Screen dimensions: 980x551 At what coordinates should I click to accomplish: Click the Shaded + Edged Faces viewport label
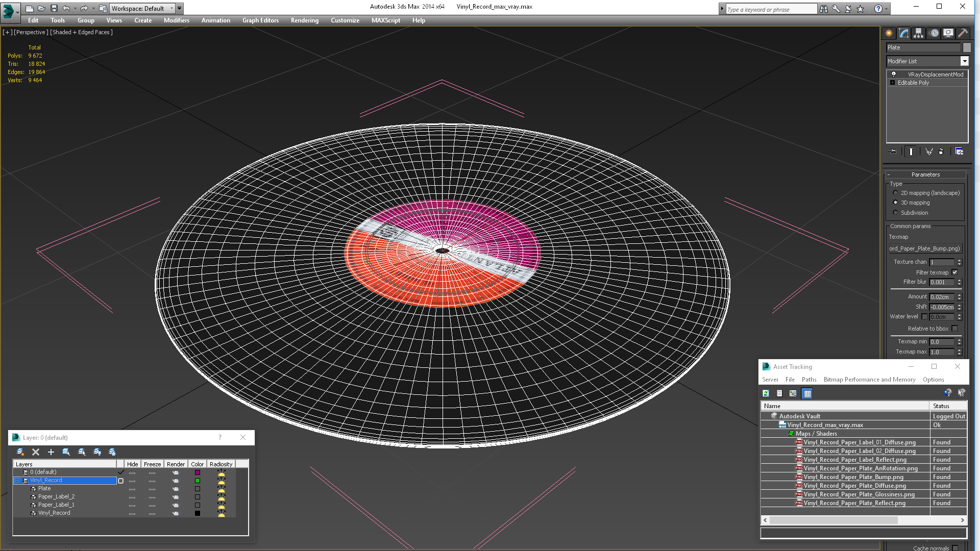click(82, 32)
